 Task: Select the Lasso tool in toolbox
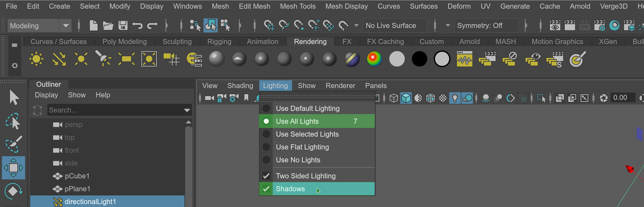pyautogui.click(x=13, y=121)
